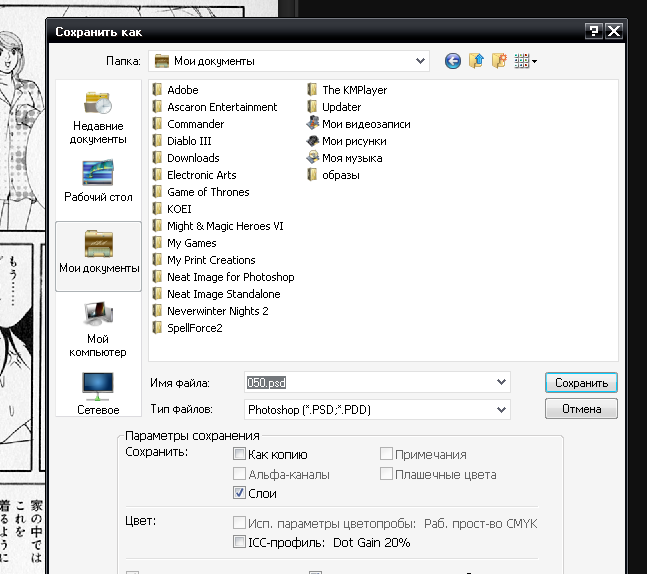Viewport: 647px width, 574px height.
Task: Expand the Имя файла dropdown arrow
Action: pos(501,382)
